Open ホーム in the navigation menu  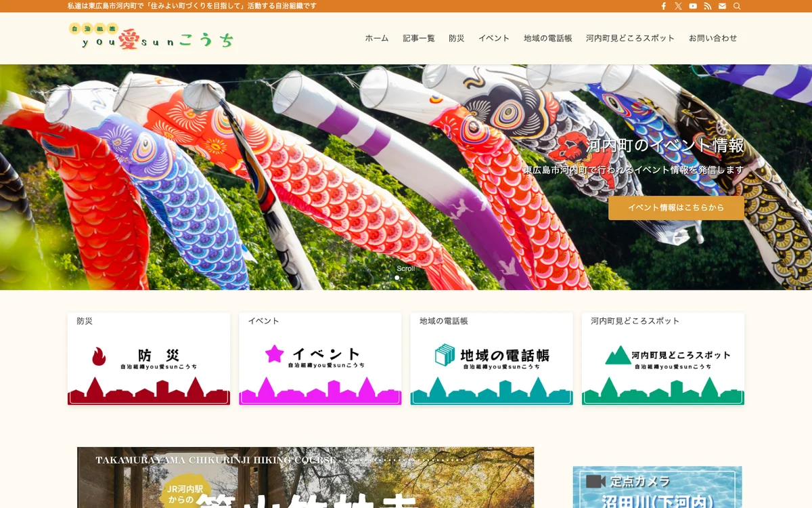[x=377, y=38]
